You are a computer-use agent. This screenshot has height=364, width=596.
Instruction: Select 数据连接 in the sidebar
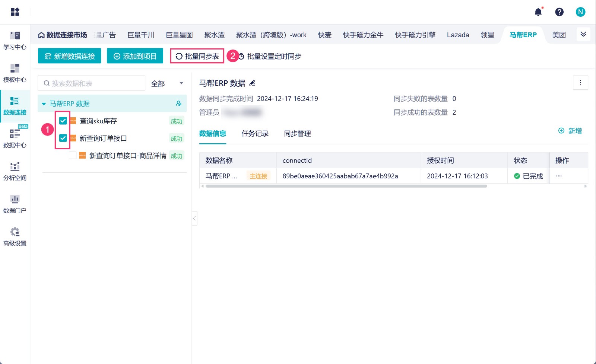coord(15,106)
